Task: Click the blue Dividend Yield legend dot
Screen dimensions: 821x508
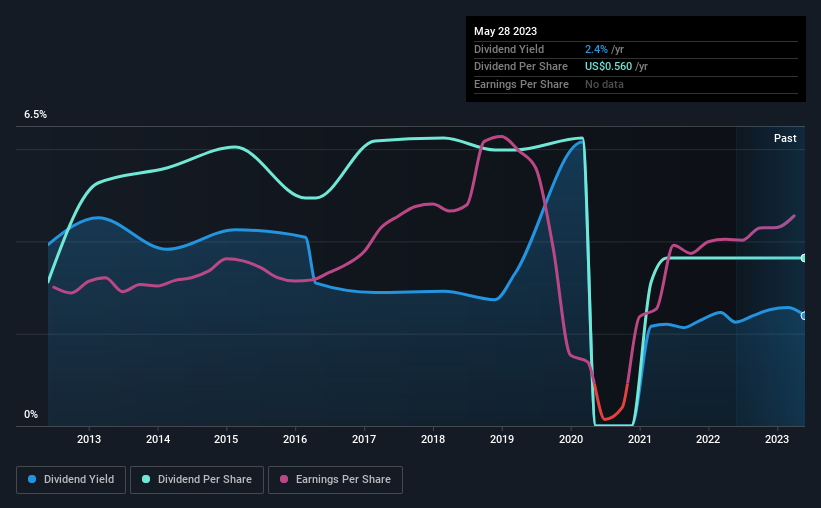Action: (32, 479)
